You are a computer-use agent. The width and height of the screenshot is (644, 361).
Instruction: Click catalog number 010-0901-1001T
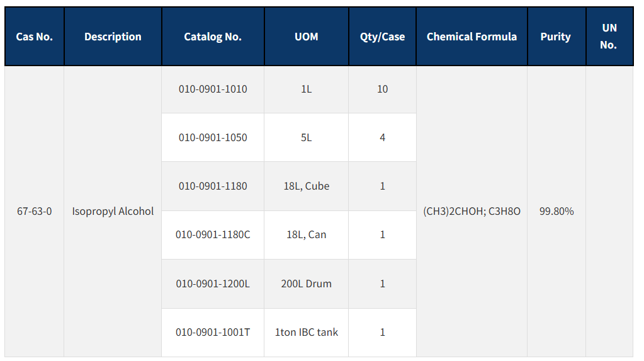pos(213,332)
